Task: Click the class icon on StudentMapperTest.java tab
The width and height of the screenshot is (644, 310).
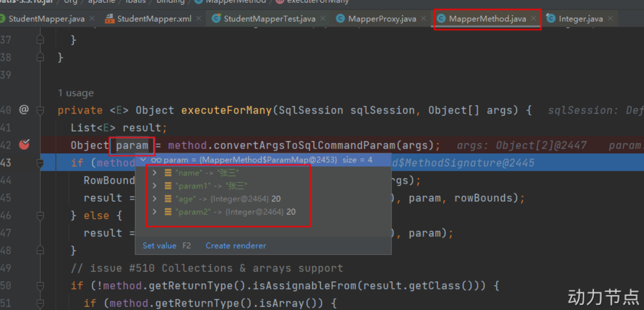Action: pos(216,19)
